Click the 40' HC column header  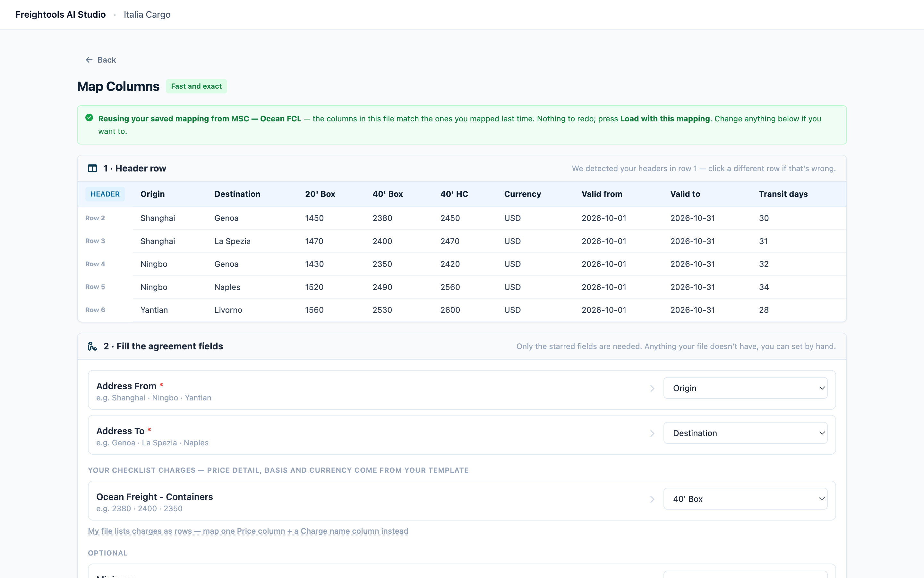tap(454, 194)
